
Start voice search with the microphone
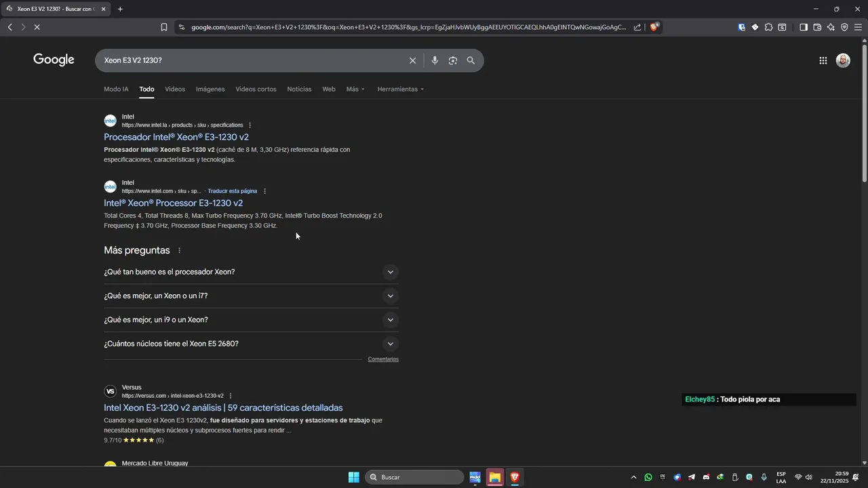coord(435,60)
